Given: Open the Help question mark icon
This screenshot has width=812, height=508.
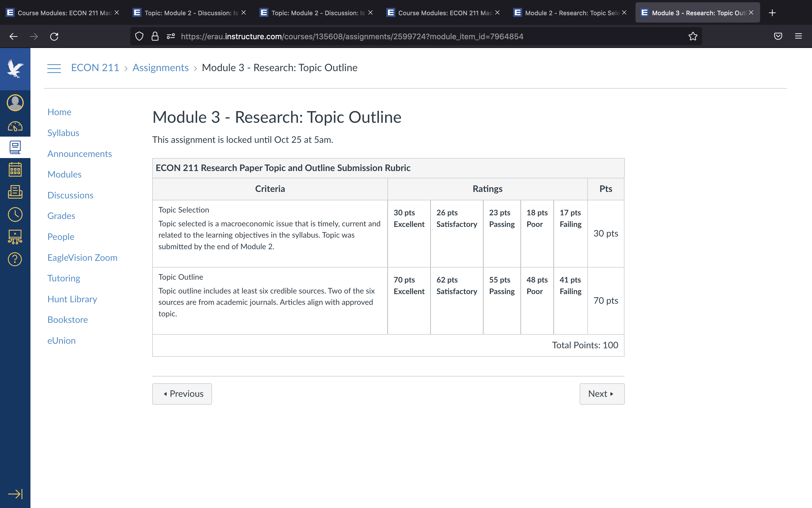Looking at the screenshot, I should click(15, 259).
